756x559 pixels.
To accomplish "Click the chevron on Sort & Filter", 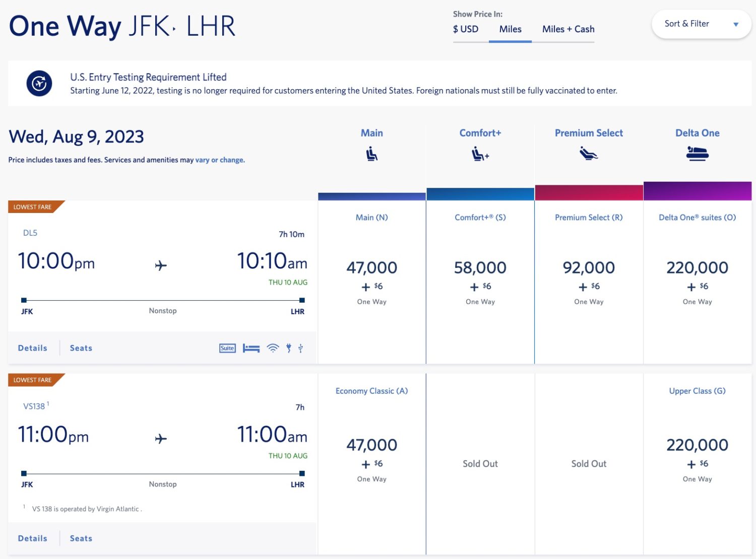I will coord(736,24).
